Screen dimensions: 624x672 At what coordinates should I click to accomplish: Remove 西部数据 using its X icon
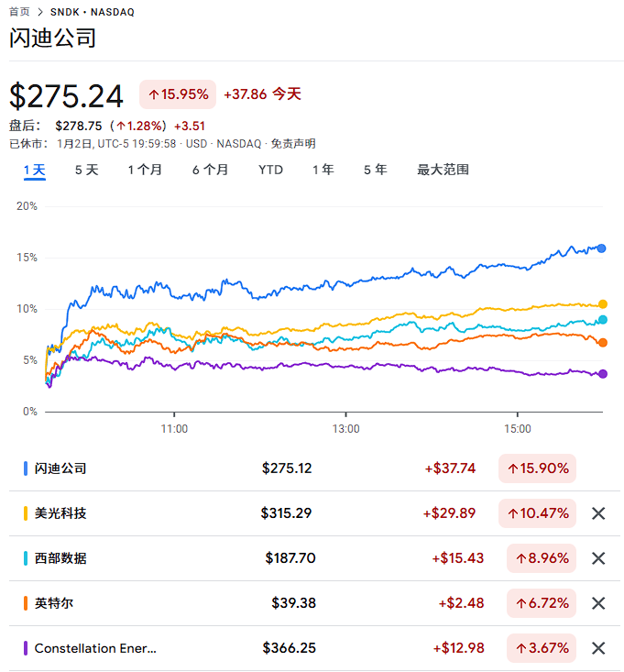point(598,558)
